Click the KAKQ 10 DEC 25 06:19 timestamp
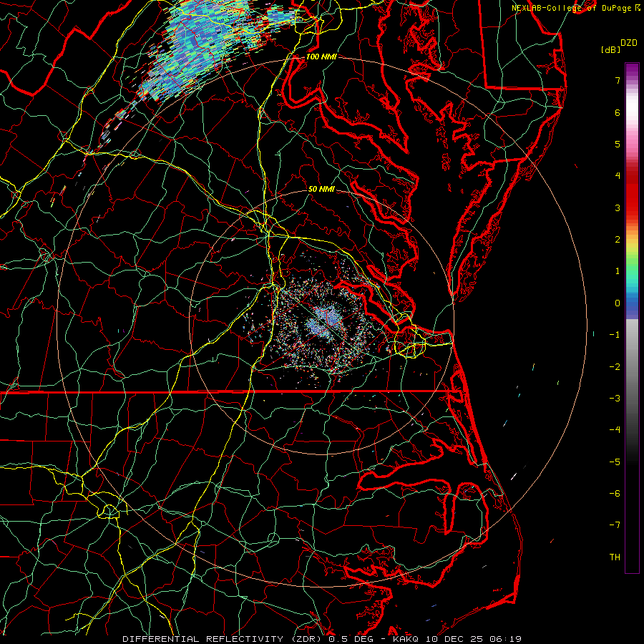Viewport: 644px width, 644px height. tap(457, 639)
